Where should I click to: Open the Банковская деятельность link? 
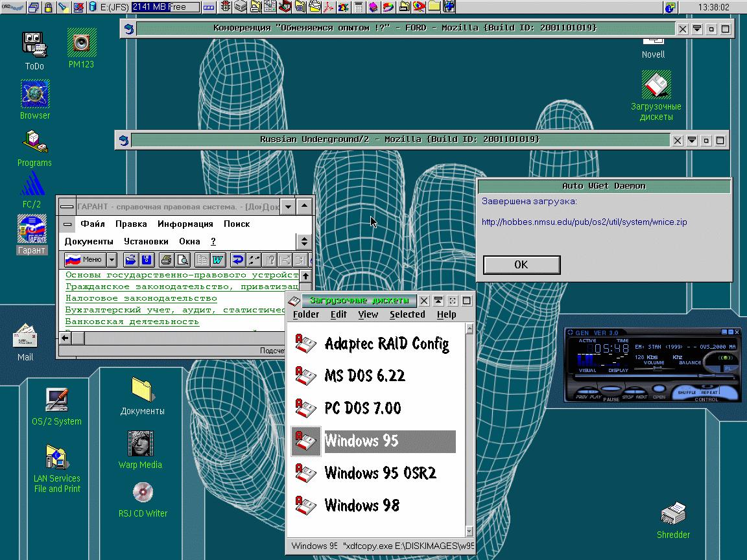click(132, 322)
